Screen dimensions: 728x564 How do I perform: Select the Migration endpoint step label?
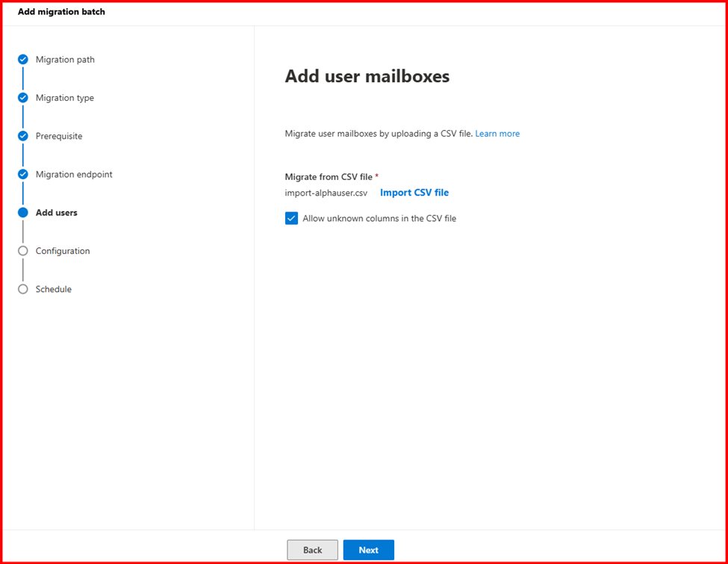74,174
